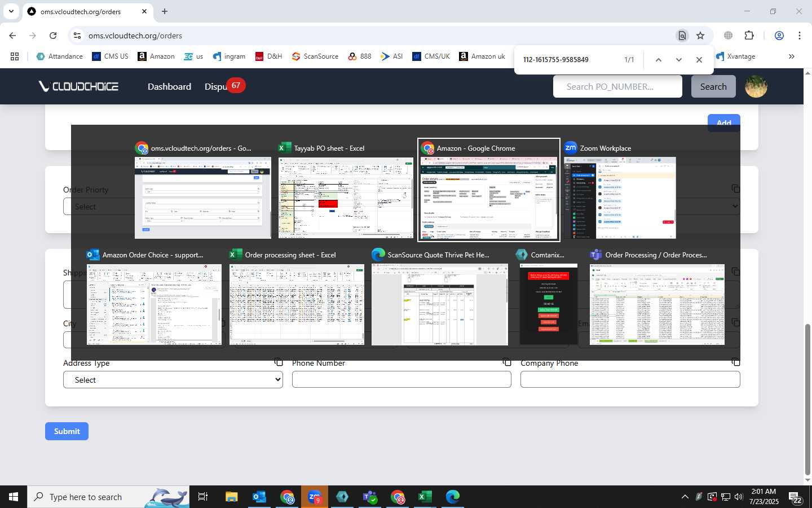Viewport: 812px width, 508px height.
Task: Copy the Phone Number field icon
Action: pyautogui.click(x=507, y=362)
